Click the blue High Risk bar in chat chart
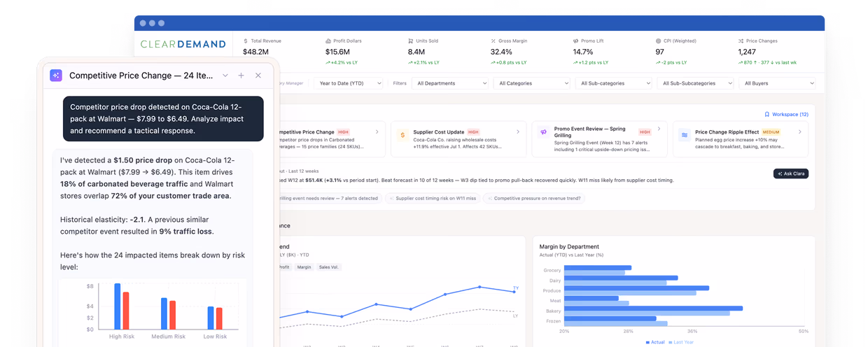 (118, 306)
